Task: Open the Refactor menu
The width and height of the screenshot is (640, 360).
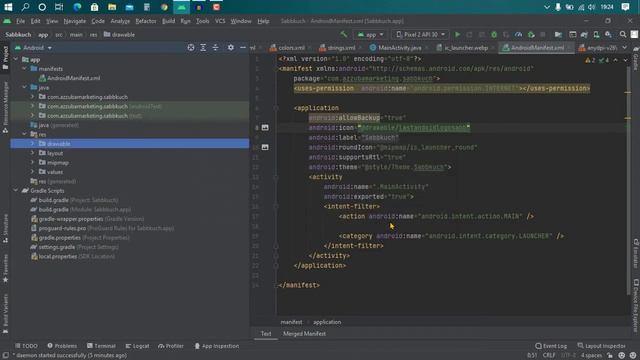Action: point(146,21)
